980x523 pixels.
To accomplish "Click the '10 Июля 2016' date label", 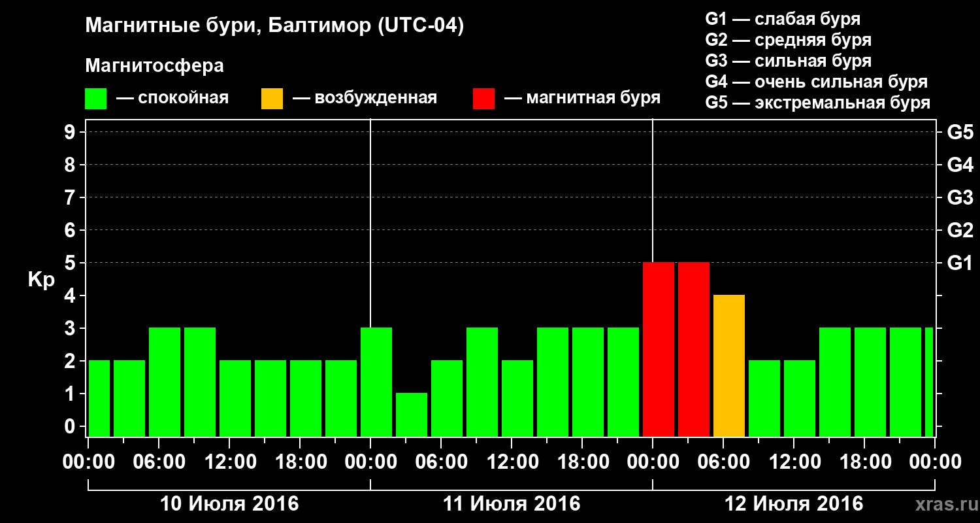I will pos(229,504).
